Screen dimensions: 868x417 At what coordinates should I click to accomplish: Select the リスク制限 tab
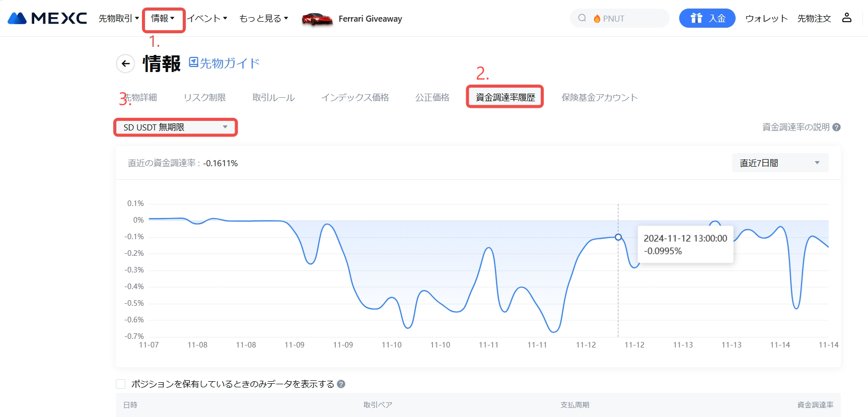pos(204,98)
